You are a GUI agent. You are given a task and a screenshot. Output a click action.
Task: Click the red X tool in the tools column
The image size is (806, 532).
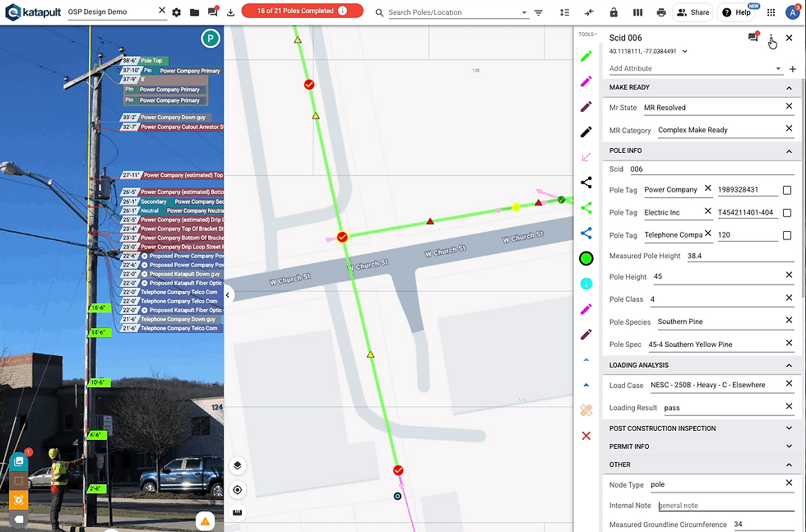click(586, 436)
